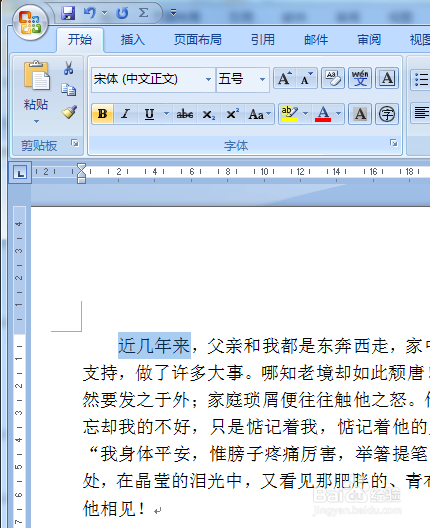Toggle Bold formatting
This screenshot has width=430, height=528.
[102, 114]
